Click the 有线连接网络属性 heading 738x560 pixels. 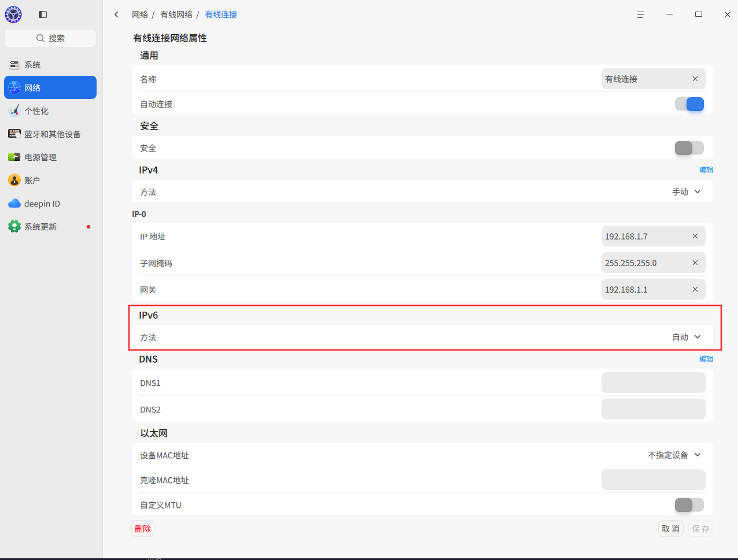click(x=170, y=38)
